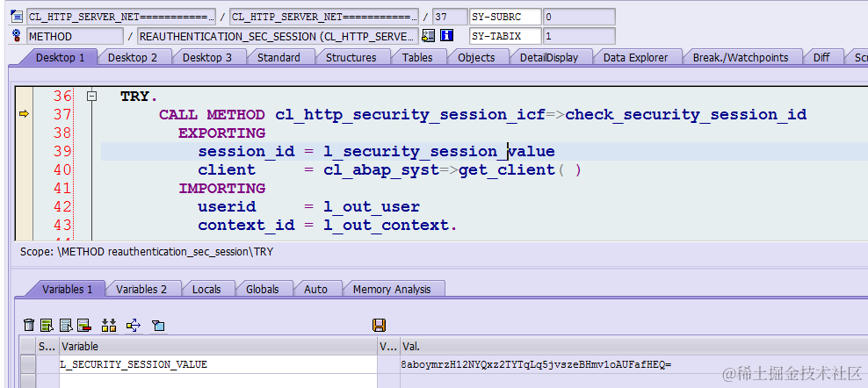
Task: Select the Variables 2 tab
Action: (141, 289)
